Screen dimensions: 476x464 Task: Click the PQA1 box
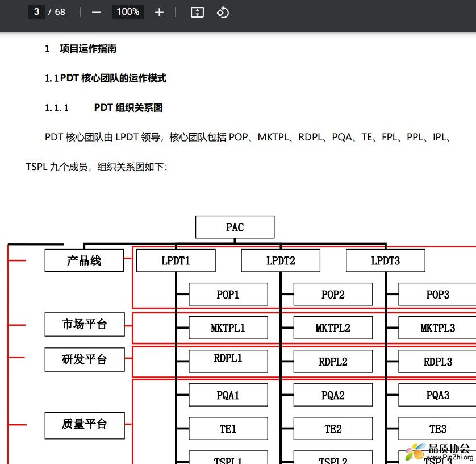tap(228, 395)
